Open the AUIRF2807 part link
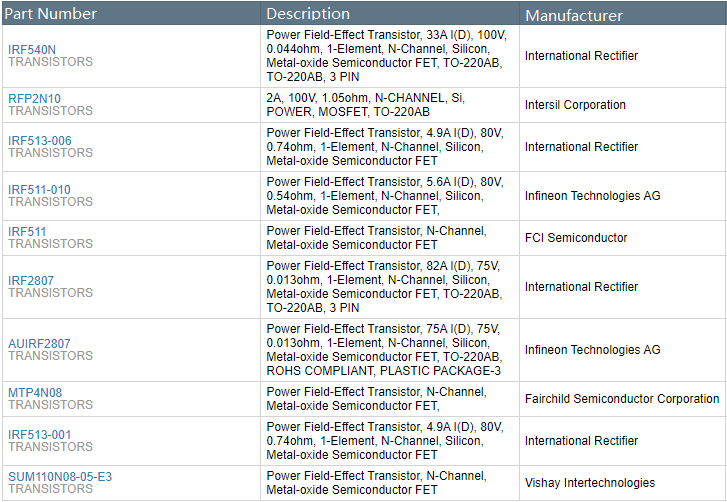This screenshot has height=502, width=727. [x=39, y=343]
